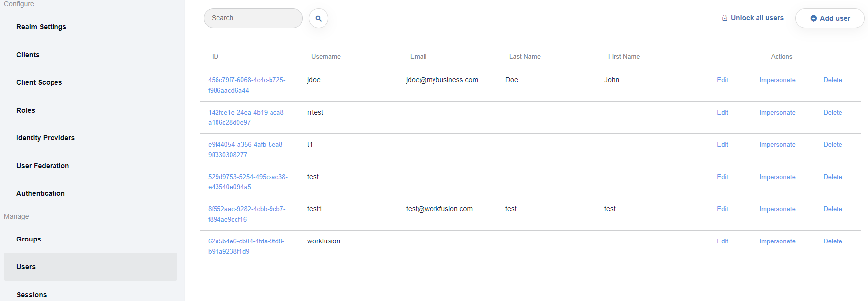868x301 pixels.
Task: Impersonate the rrtest user
Action: tap(777, 113)
